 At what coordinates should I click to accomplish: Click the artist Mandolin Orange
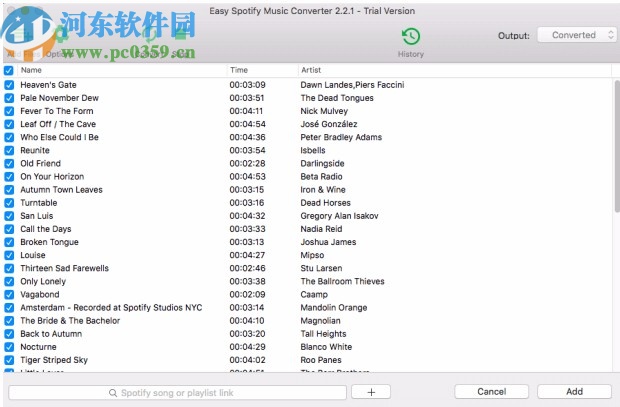[334, 307]
